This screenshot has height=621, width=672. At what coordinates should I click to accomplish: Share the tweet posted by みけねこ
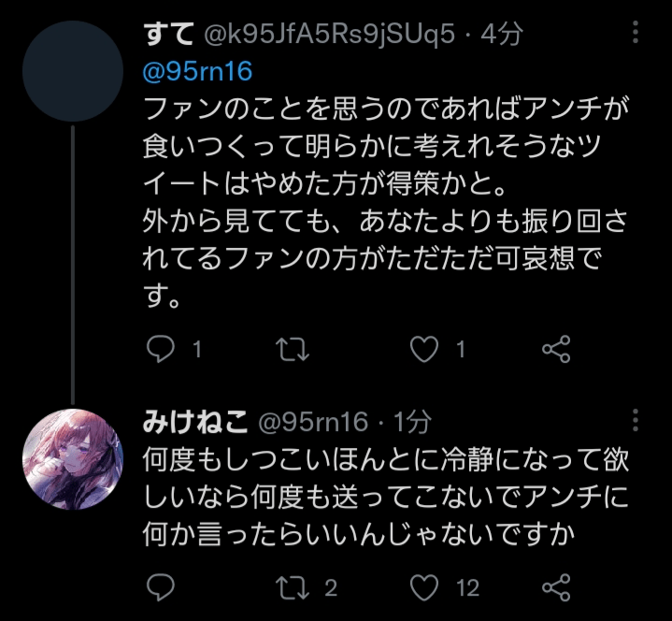557,587
